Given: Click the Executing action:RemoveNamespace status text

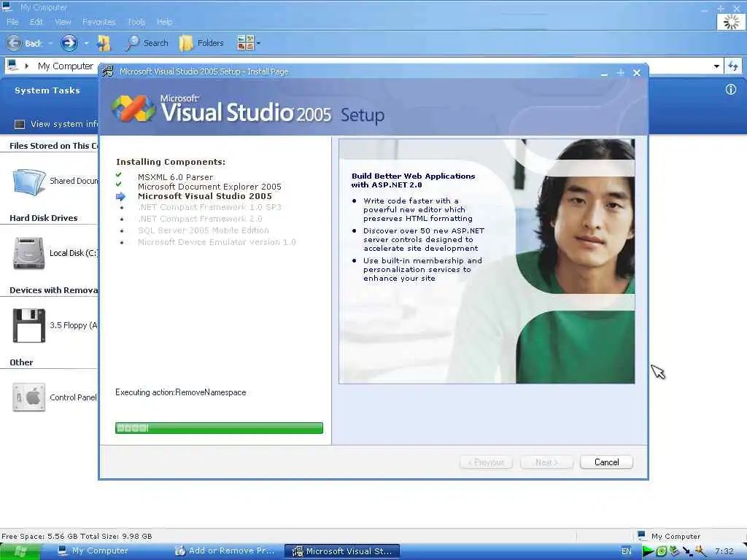Looking at the screenshot, I should coord(181,392).
